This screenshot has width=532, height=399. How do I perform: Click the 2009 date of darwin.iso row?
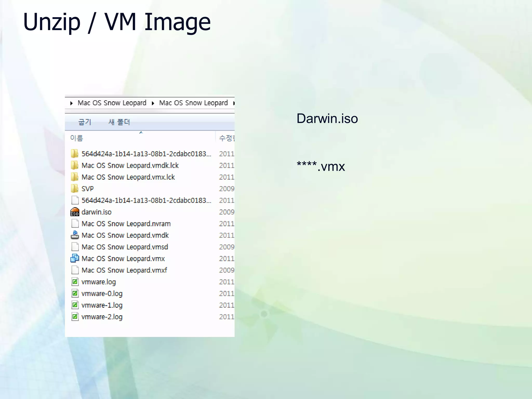(x=227, y=212)
